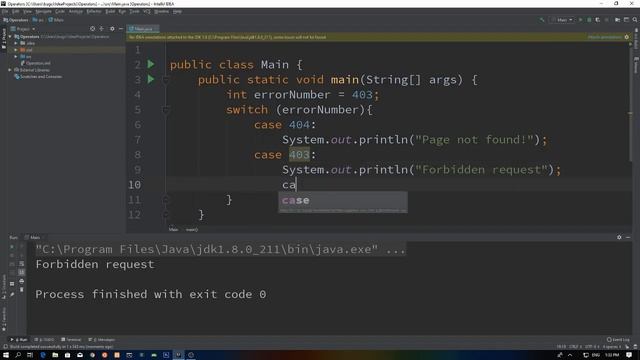The width and height of the screenshot is (640, 360).
Task: Click main() breadcrumb below editor
Action: pyautogui.click(x=192, y=229)
